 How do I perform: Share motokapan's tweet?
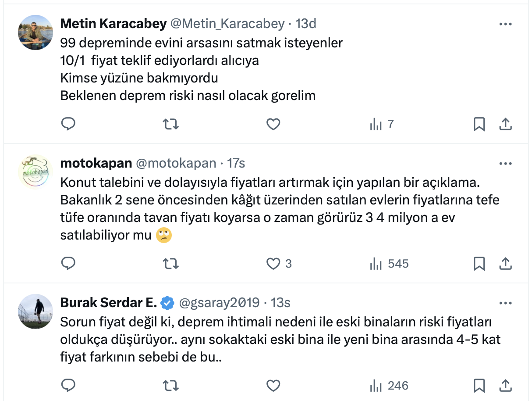pos(505,264)
